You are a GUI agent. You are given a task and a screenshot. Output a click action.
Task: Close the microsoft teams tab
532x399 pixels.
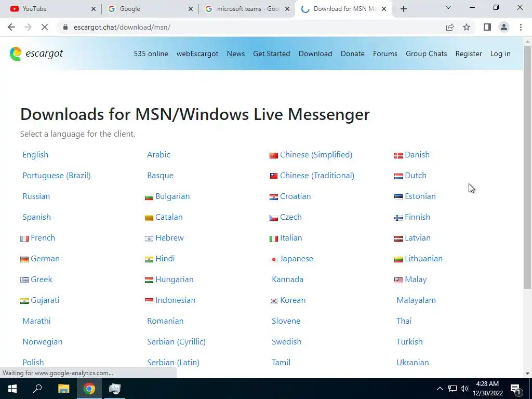pos(287,9)
